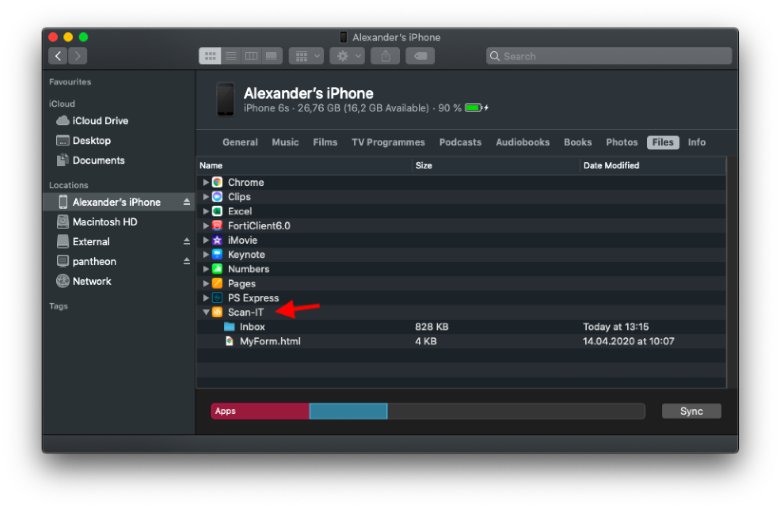Open the group-by arrangement dropdown

point(307,56)
